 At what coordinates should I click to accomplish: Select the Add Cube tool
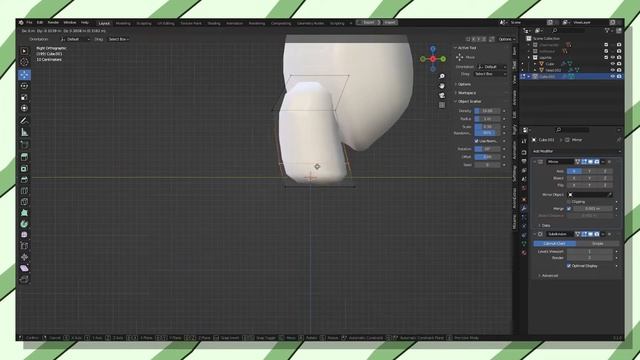(x=24, y=144)
